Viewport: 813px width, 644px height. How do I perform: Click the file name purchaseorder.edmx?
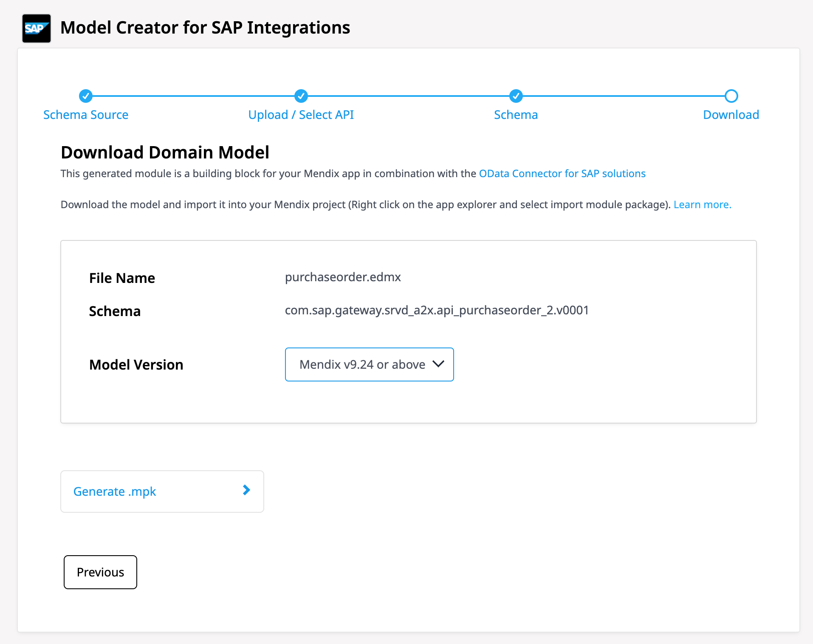343,277
